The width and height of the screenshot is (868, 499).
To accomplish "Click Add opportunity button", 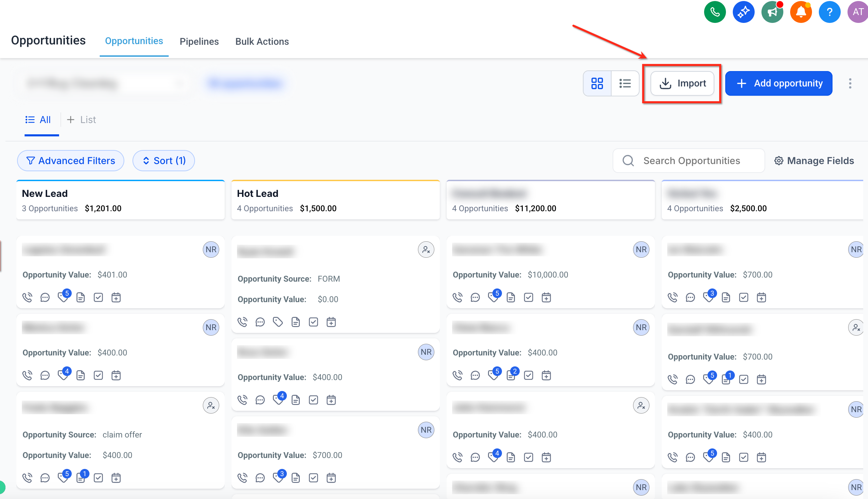I will (x=778, y=83).
